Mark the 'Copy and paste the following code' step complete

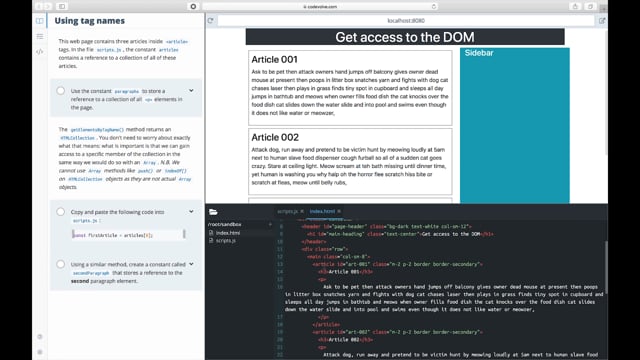click(x=60, y=212)
